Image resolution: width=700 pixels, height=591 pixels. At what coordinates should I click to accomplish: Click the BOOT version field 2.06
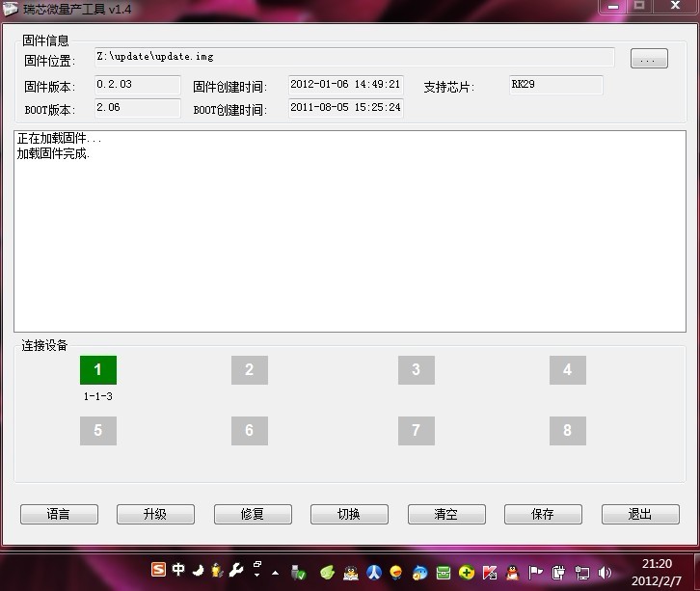coord(138,108)
